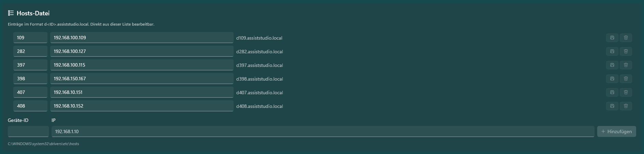The image size is (644, 154).
Task: Edit the IP field 192.168.100.115
Action: [142, 65]
